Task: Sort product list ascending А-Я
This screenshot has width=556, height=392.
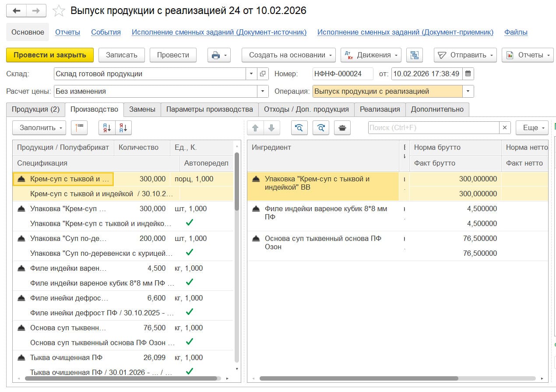Action: point(106,128)
